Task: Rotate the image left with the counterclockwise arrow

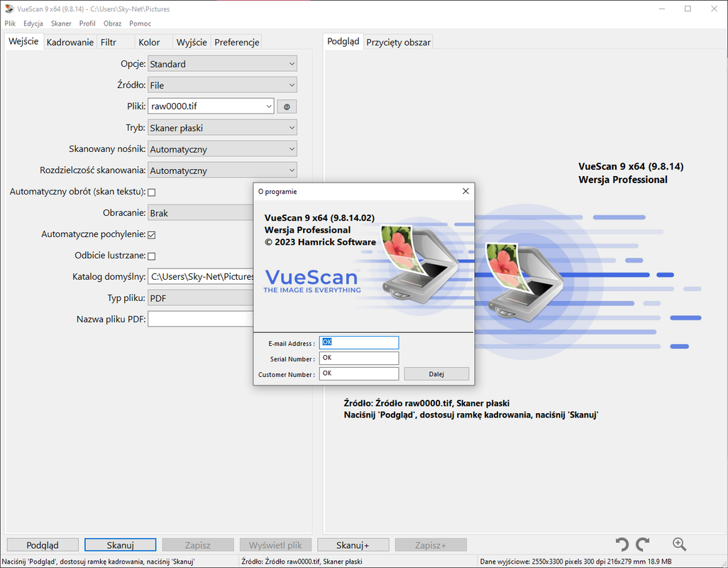Action: point(622,545)
